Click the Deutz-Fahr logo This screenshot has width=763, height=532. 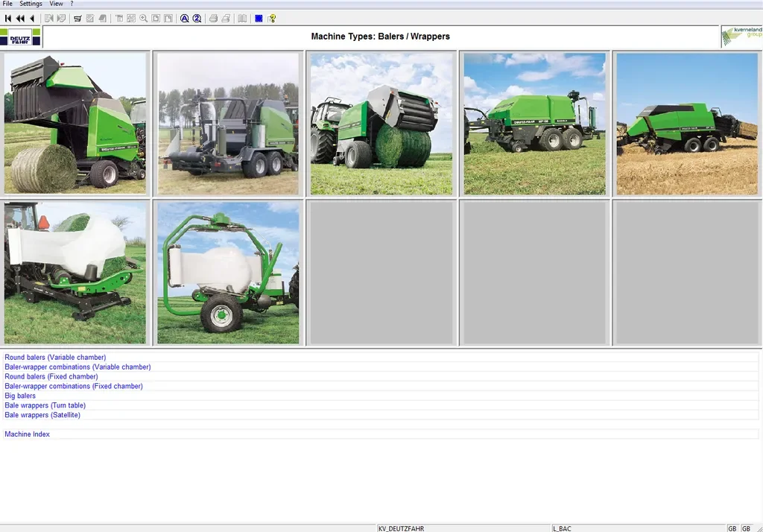click(x=21, y=37)
